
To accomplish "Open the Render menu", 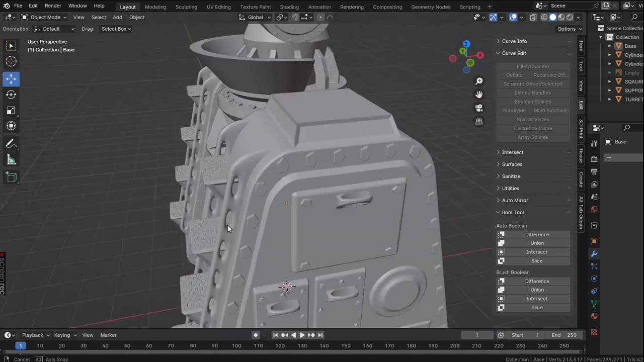I will (x=53, y=6).
